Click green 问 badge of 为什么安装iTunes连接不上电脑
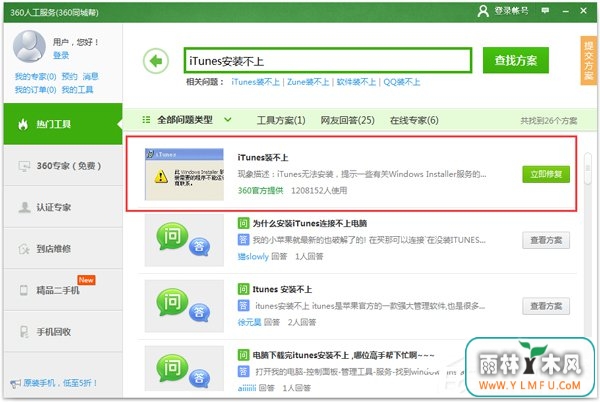This screenshot has width=600, height=402. [243, 223]
